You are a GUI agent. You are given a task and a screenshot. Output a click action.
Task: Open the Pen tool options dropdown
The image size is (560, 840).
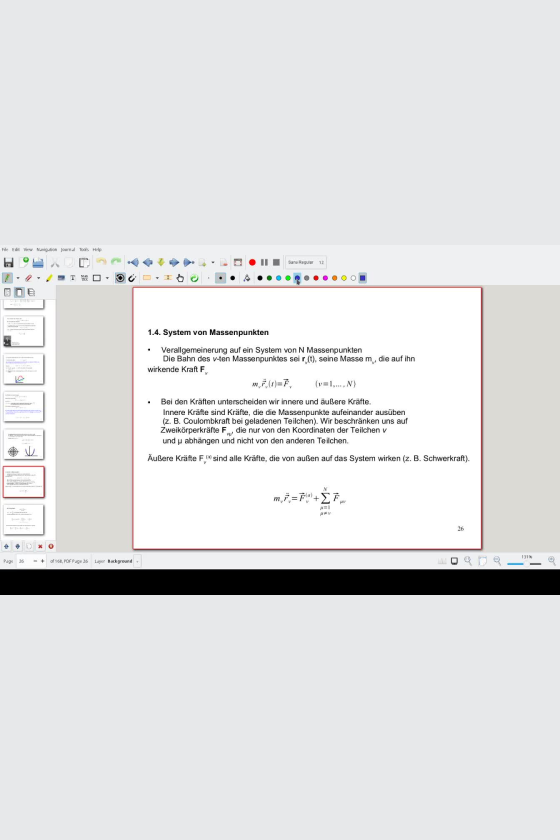(18, 278)
